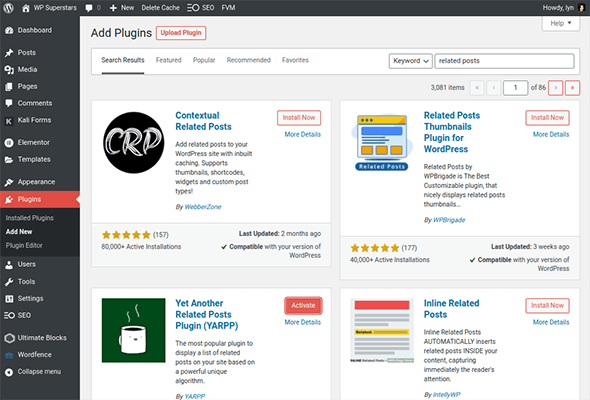The image size is (590, 400).
Task: Click Media icon in sidebar
Action: pyautogui.click(x=9, y=70)
